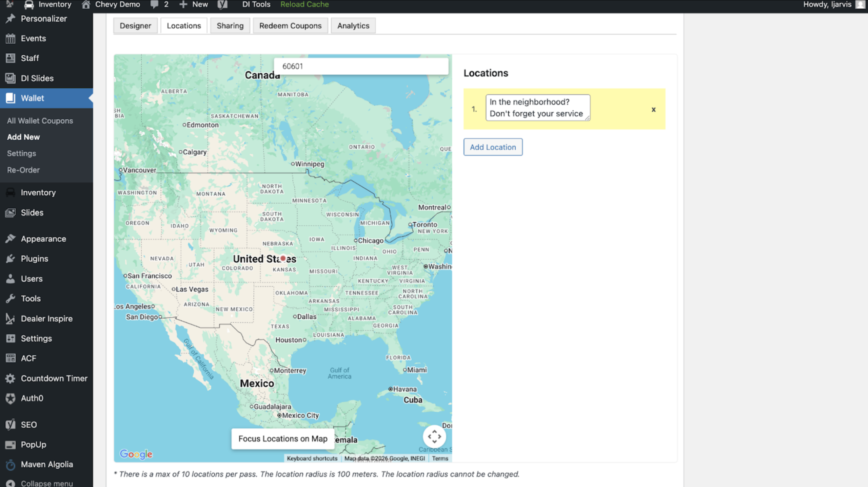
Task: Click the comments bubble icon in admin bar
Action: pyautogui.click(x=154, y=4)
